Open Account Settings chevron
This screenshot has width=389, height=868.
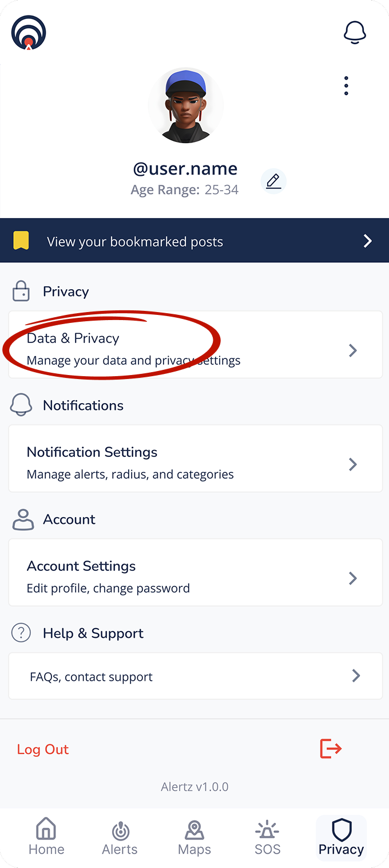click(x=353, y=578)
